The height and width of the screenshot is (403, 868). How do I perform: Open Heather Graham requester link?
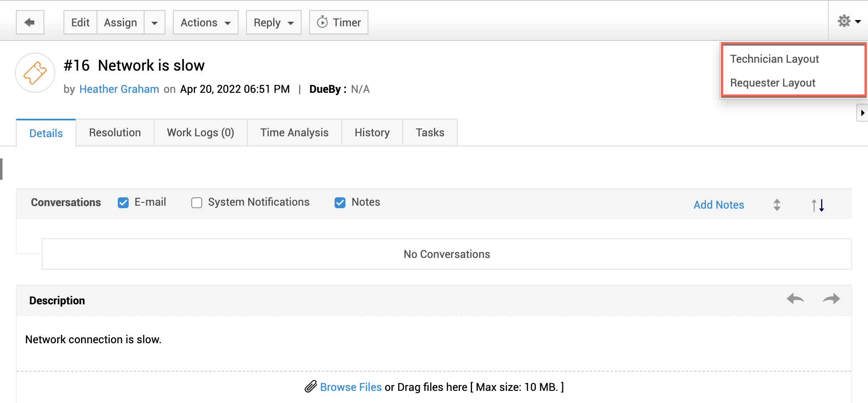pyautogui.click(x=119, y=89)
